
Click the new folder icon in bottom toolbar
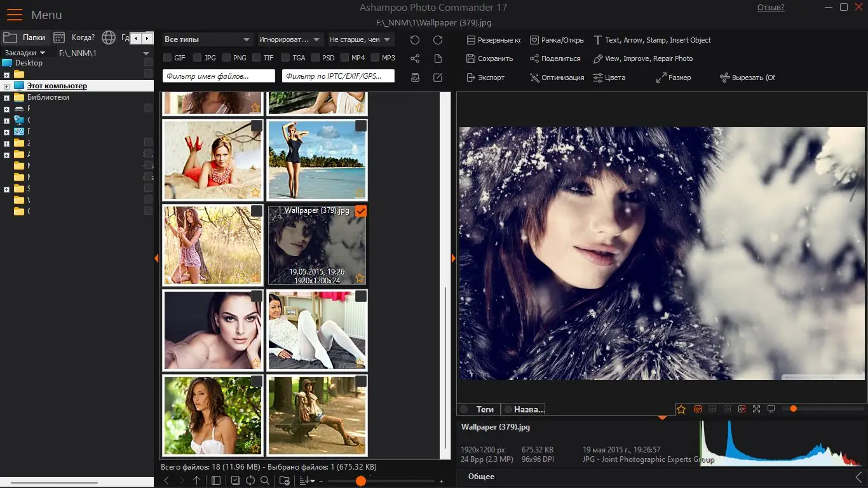click(x=285, y=481)
